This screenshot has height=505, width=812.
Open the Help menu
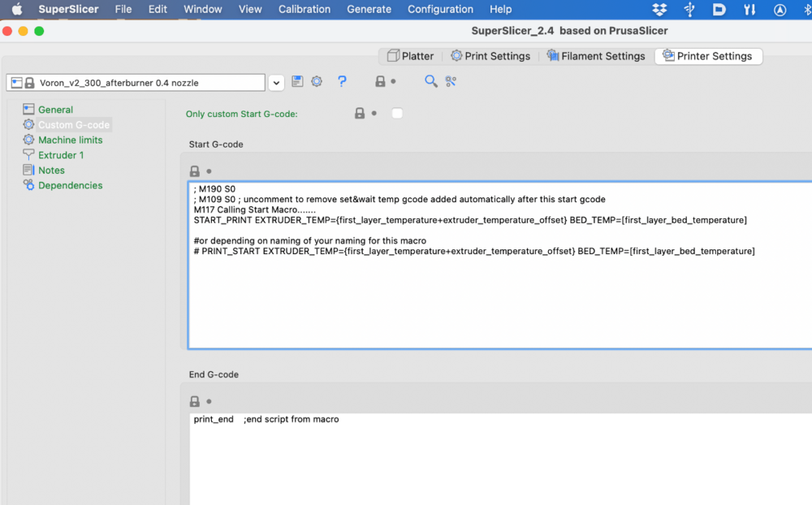click(x=501, y=9)
